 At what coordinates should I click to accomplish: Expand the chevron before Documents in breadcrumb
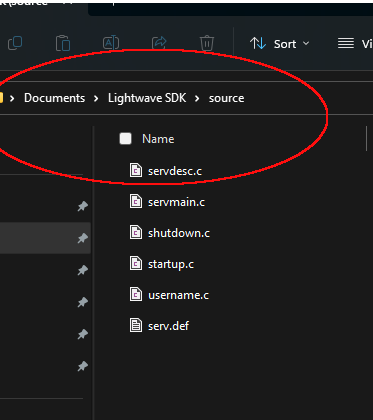pyautogui.click(x=12, y=99)
